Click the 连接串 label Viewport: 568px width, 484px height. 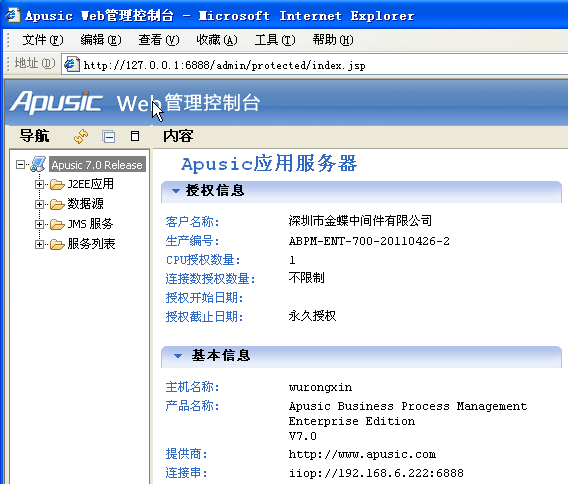186,472
